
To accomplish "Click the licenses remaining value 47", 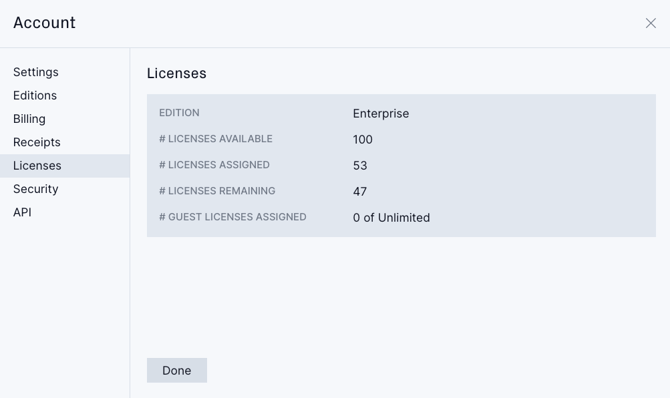I will (360, 192).
